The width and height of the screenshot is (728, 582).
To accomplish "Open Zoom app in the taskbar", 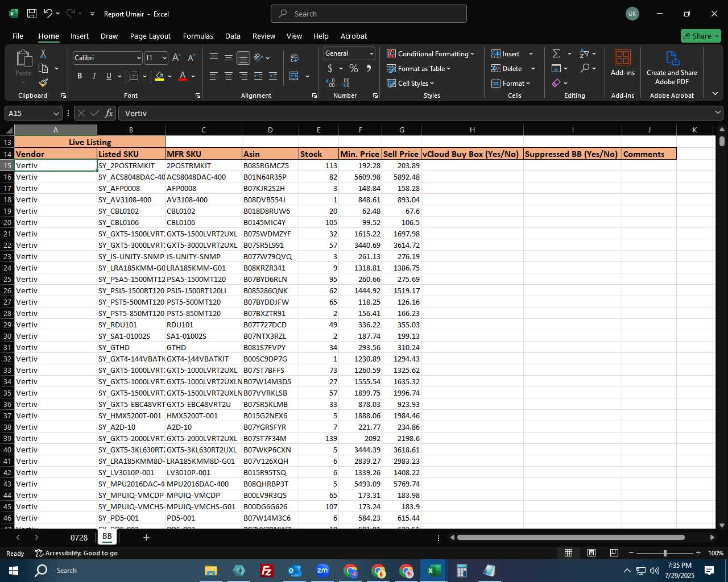I will pos(322,571).
